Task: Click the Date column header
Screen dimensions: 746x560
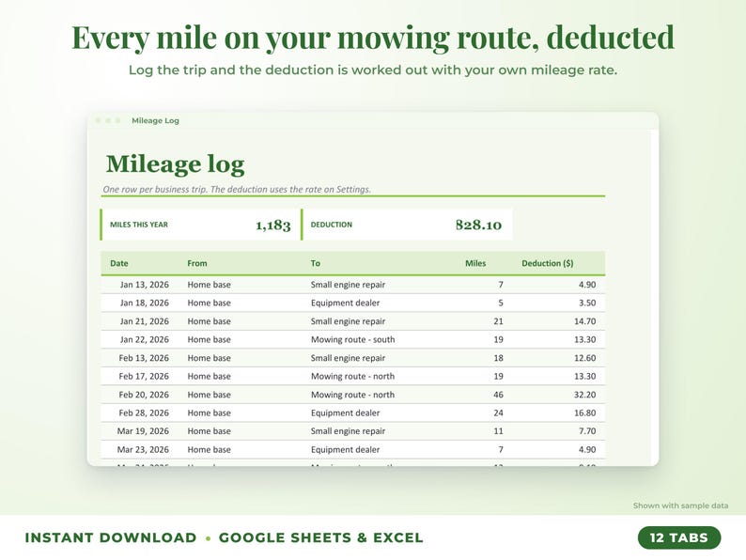Action: point(119,263)
